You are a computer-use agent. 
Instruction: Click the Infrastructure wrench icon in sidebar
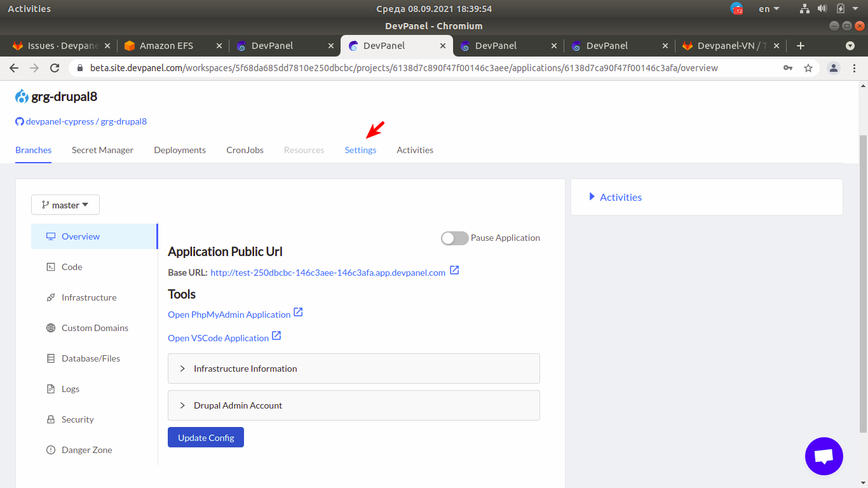pyautogui.click(x=51, y=297)
